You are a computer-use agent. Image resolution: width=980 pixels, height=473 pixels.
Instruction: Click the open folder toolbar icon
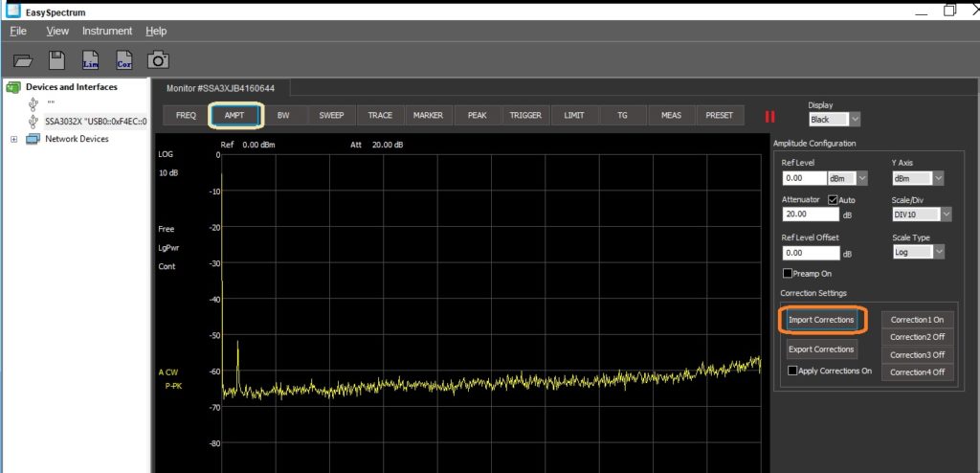tap(23, 60)
